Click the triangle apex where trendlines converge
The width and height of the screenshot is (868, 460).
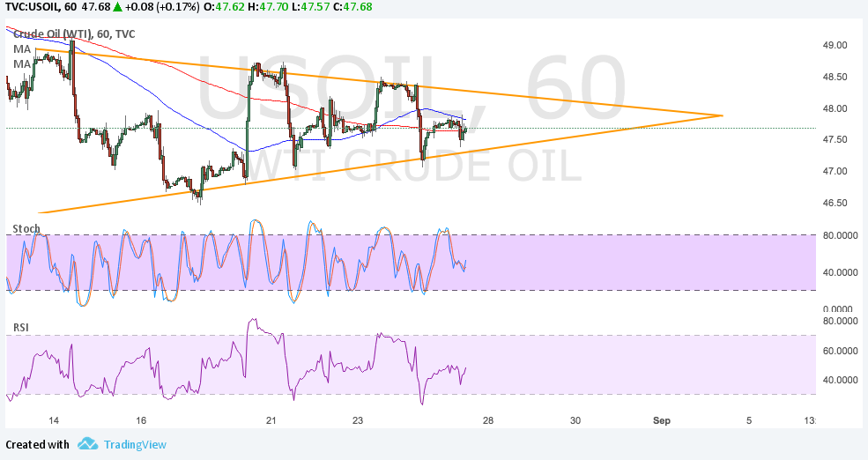pyautogui.click(x=722, y=115)
